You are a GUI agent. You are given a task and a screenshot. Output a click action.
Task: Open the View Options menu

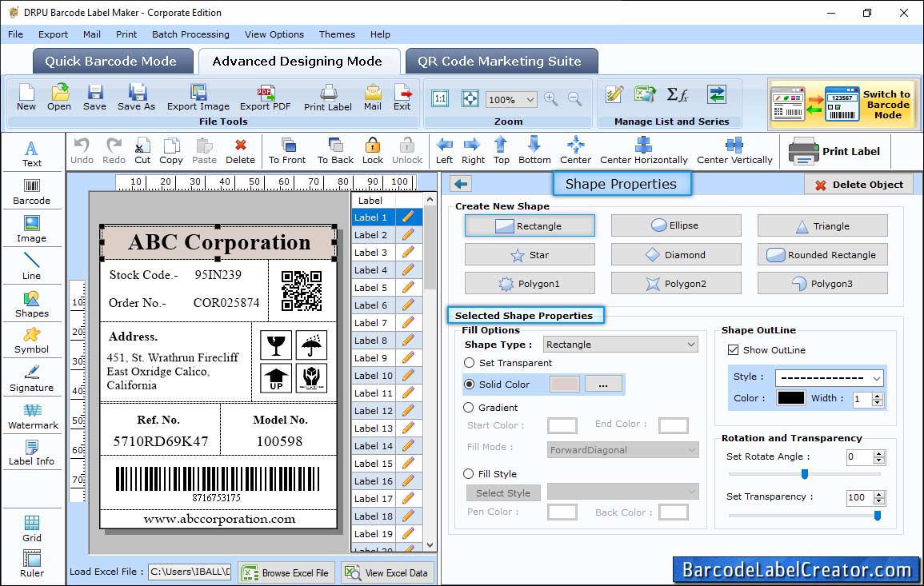click(274, 34)
